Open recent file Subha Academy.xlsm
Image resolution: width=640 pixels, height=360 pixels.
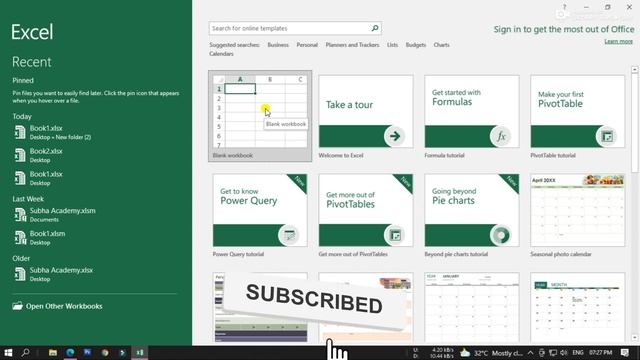point(95,215)
